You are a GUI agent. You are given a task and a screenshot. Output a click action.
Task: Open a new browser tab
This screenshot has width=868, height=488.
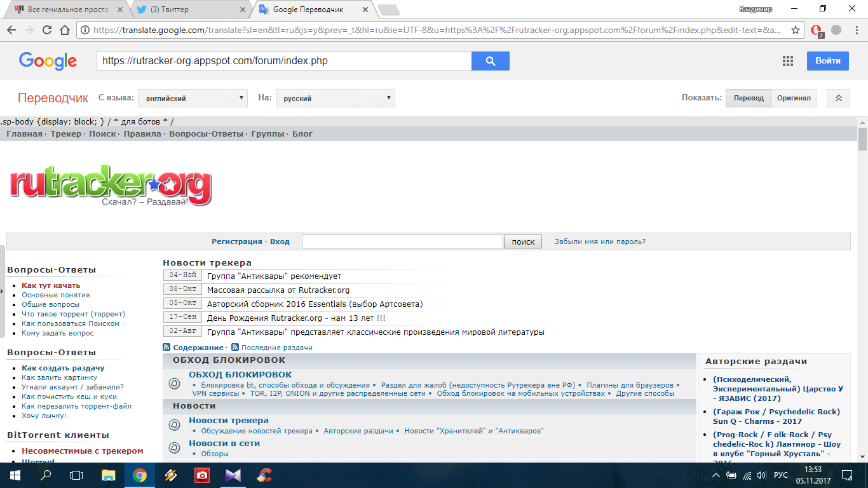(x=388, y=10)
